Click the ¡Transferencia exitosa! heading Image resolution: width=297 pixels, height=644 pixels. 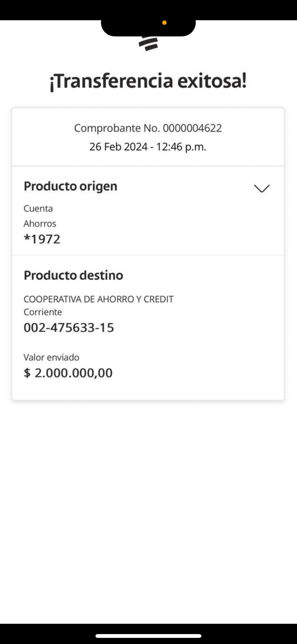pos(148,81)
